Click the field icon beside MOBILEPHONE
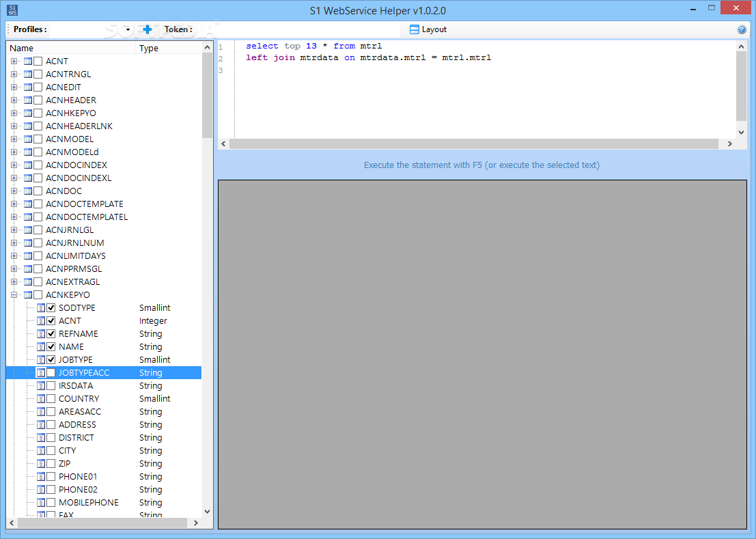The height and width of the screenshot is (539, 756). click(41, 502)
